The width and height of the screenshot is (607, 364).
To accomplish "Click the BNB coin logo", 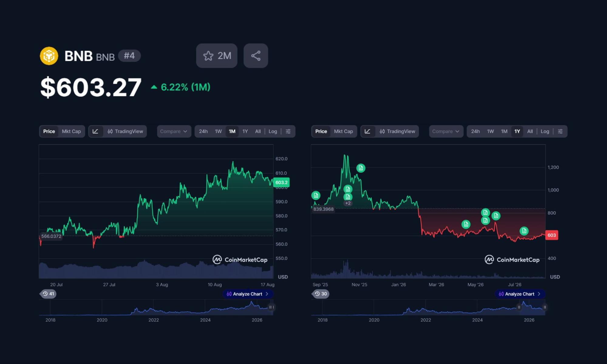I will coord(49,56).
